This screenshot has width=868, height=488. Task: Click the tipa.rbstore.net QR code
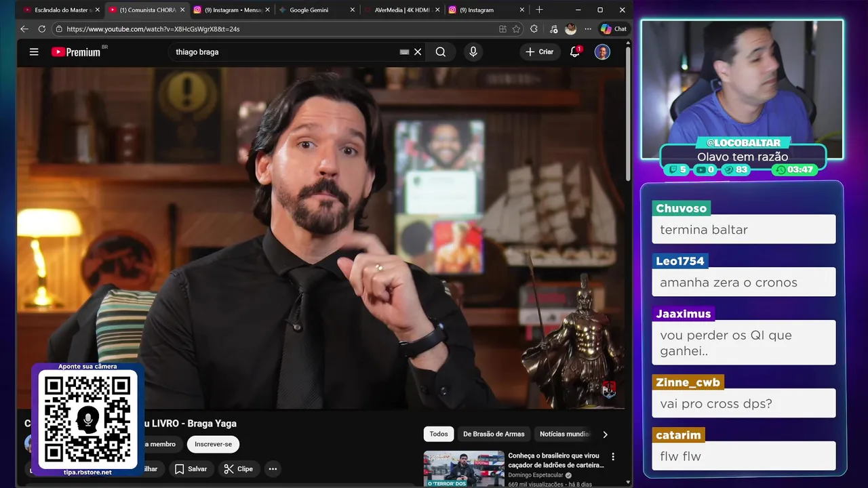pos(87,420)
